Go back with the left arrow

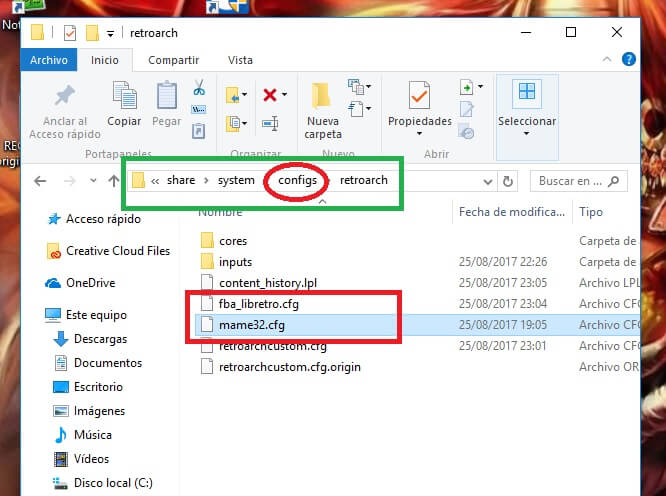point(40,181)
